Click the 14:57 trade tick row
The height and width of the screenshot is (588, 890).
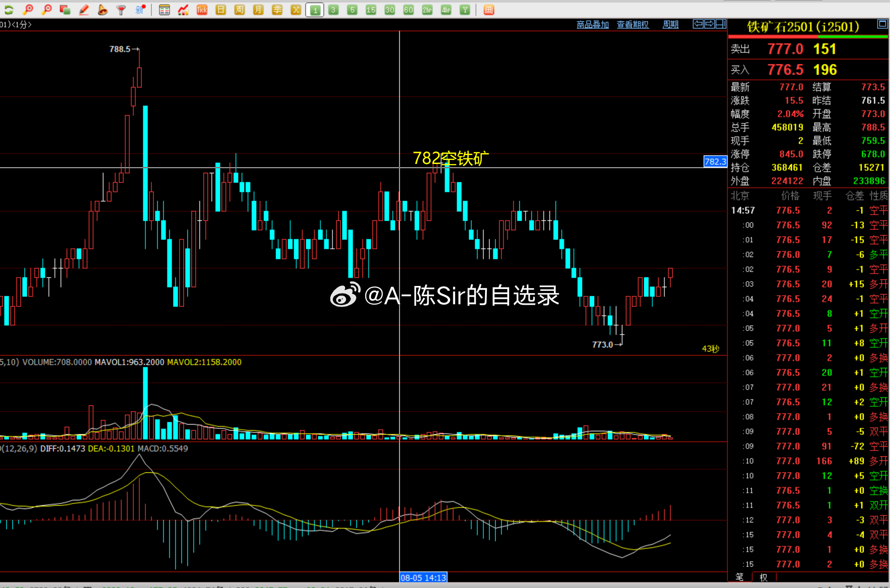[x=809, y=210]
